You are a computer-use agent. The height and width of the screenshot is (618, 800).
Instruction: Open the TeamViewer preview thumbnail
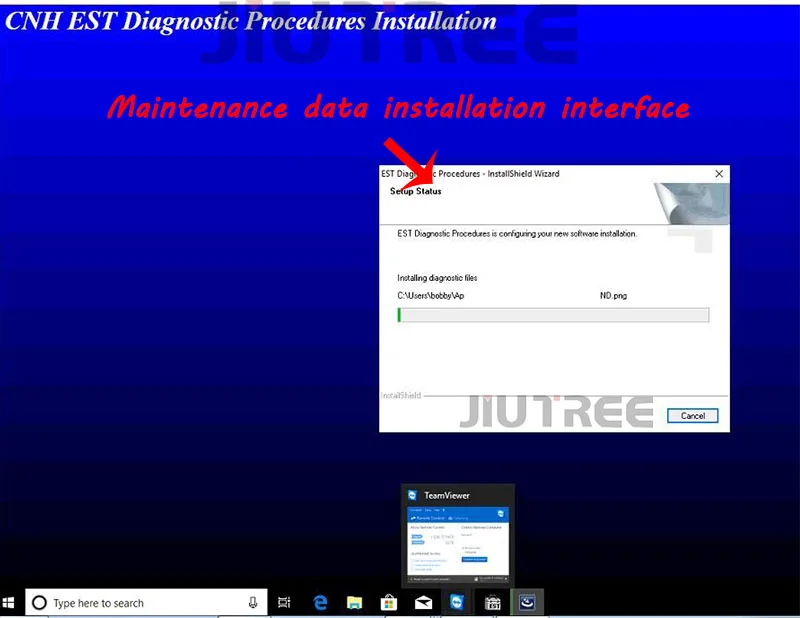(458, 544)
